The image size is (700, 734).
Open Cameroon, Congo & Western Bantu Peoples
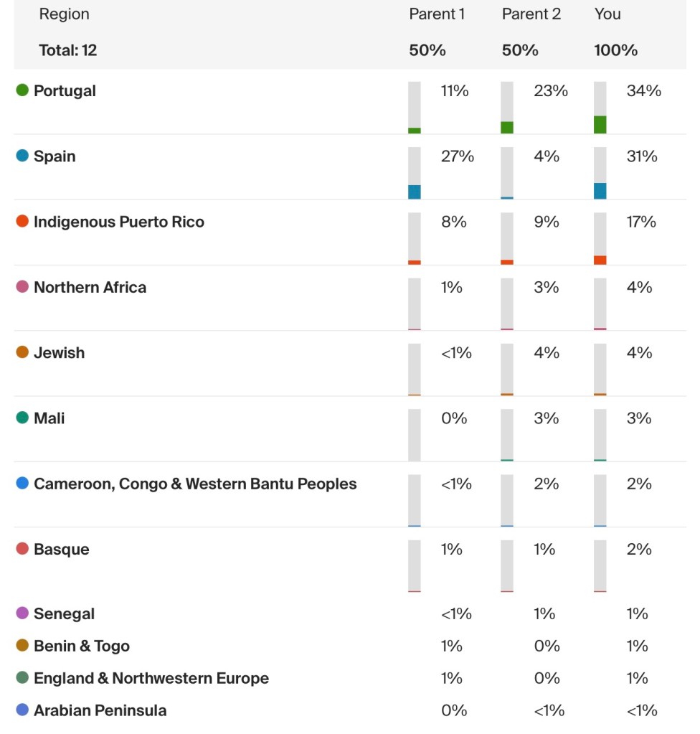tap(195, 484)
